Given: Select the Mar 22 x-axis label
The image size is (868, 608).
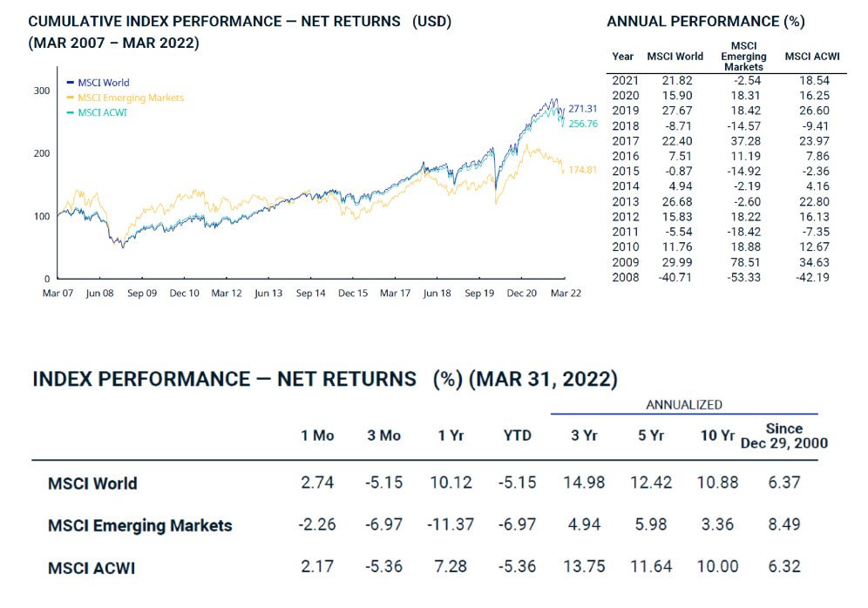Looking at the screenshot, I should click(x=565, y=294).
